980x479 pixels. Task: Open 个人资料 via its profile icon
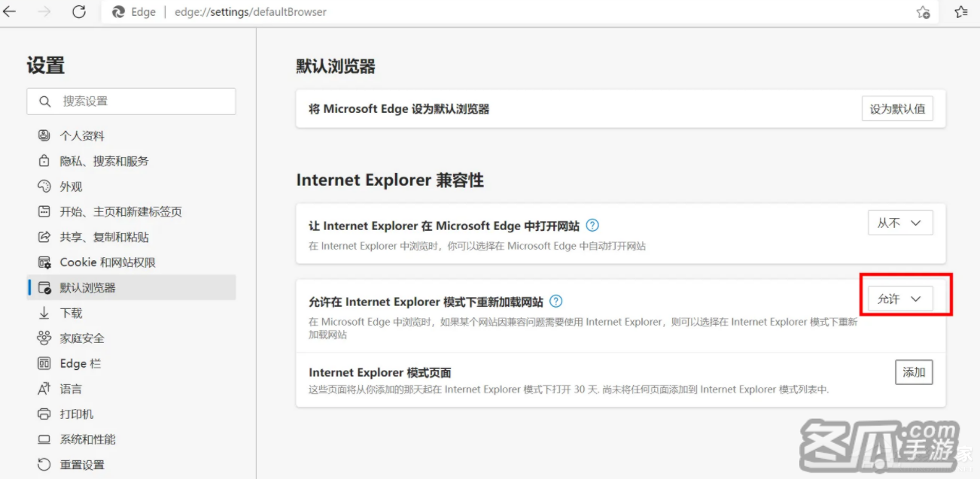44,136
